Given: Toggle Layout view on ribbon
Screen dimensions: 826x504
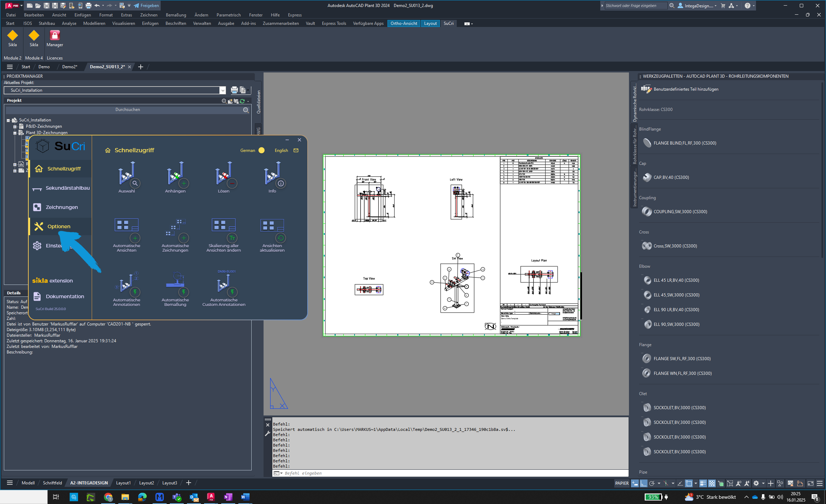Looking at the screenshot, I should click(x=429, y=23).
